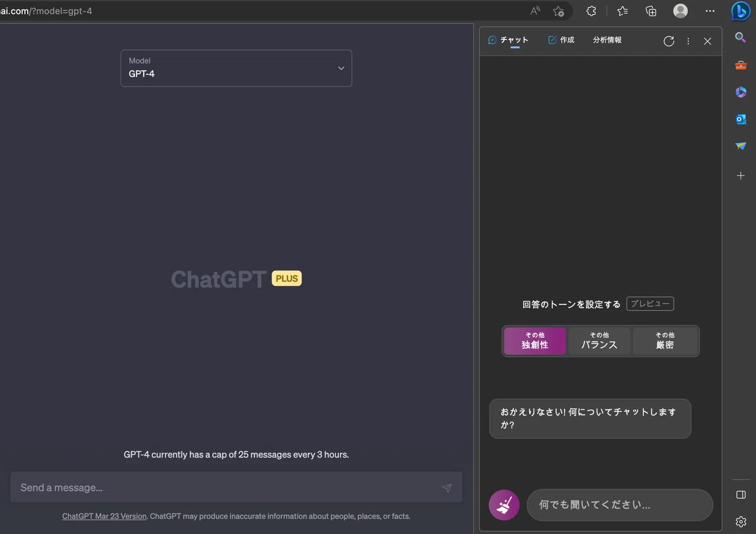Click the Bing Discover icon in toolbar
This screenshot has width=756, height=534.
click(x=741, y=11)
